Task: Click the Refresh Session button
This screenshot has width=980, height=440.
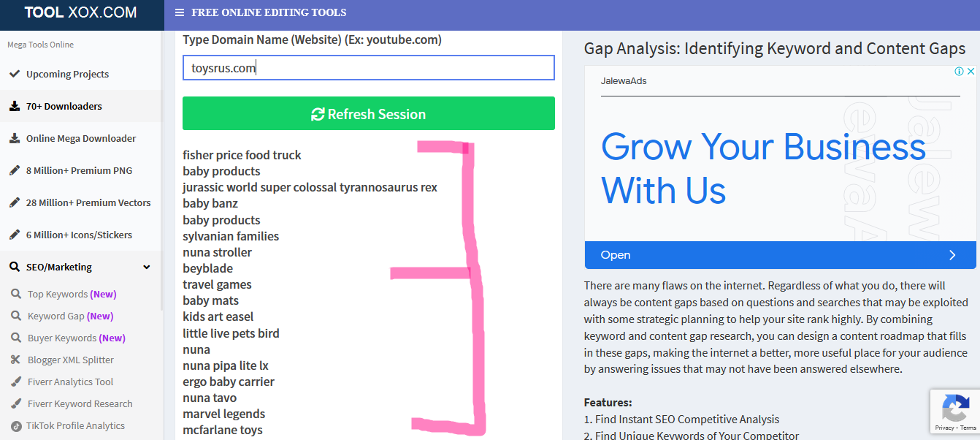Action: 369,113
